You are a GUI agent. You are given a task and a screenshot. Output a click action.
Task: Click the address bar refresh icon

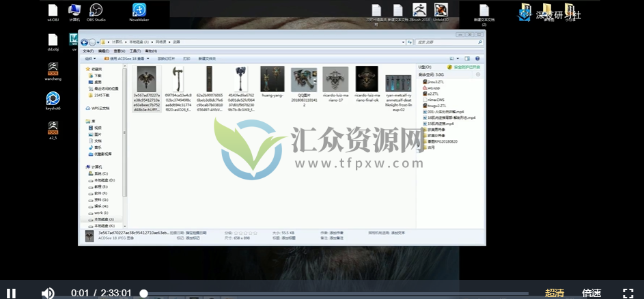point(410,42)
